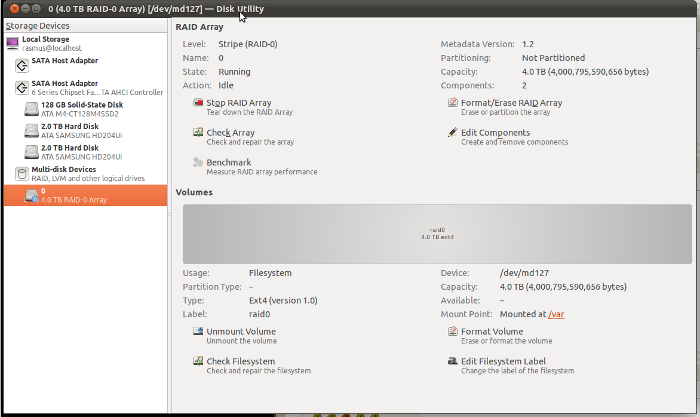Click the Format Volume icon
This screenshot has height=417, width=700.
coord(452,332)
